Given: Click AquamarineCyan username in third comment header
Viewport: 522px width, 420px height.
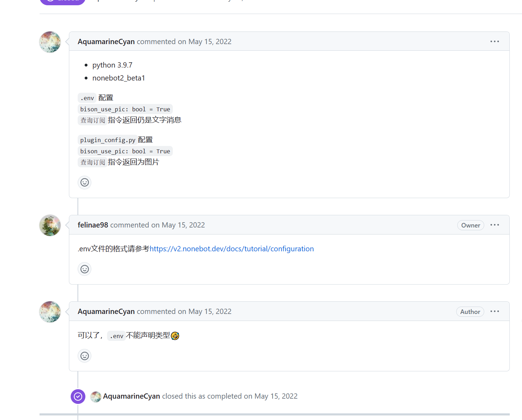Looking at the screenshot, I should [x=106, y=311].
